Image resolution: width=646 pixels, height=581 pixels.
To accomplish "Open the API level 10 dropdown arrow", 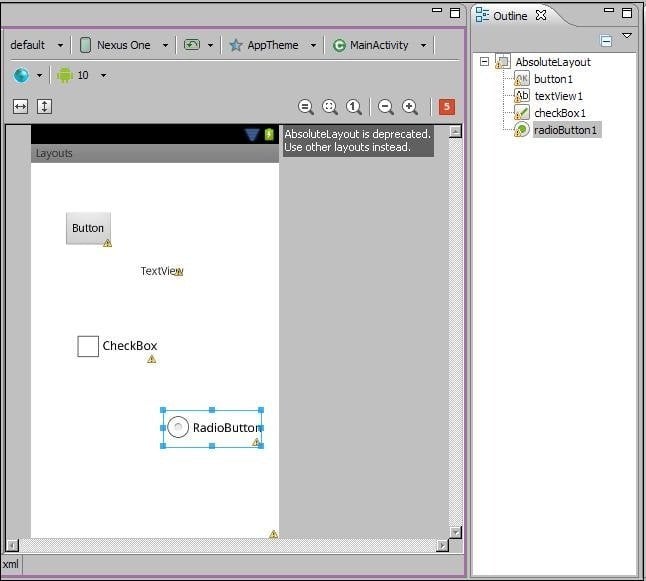I will [104, 75].
